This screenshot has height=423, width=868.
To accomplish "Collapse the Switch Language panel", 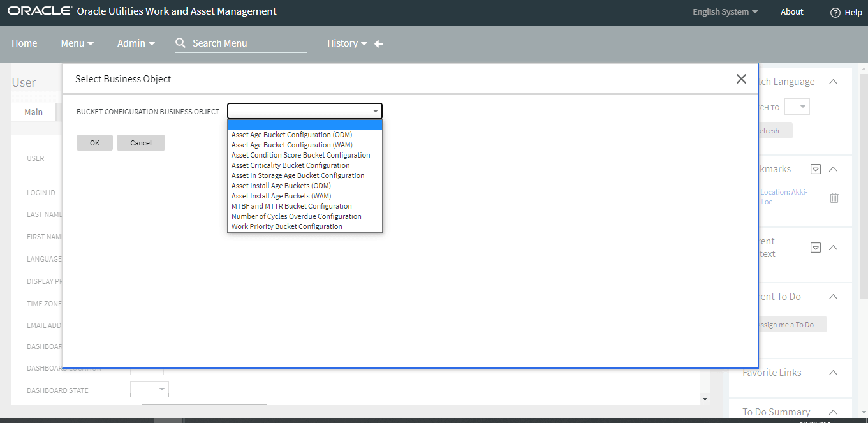I will point(833,82).
